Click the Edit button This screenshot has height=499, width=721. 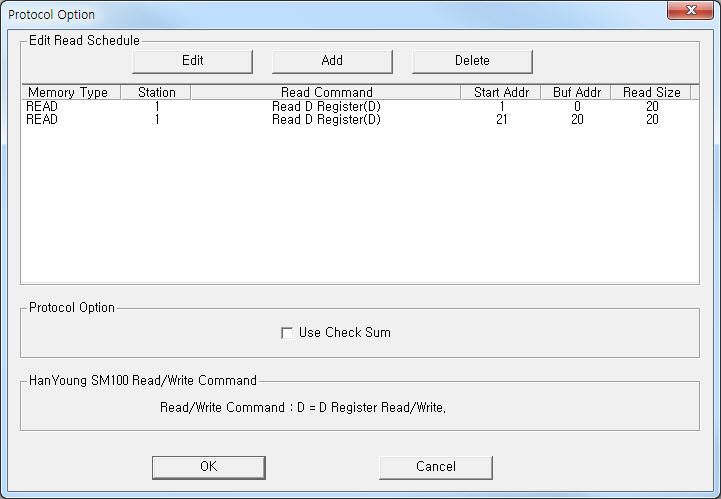[192, 61]
